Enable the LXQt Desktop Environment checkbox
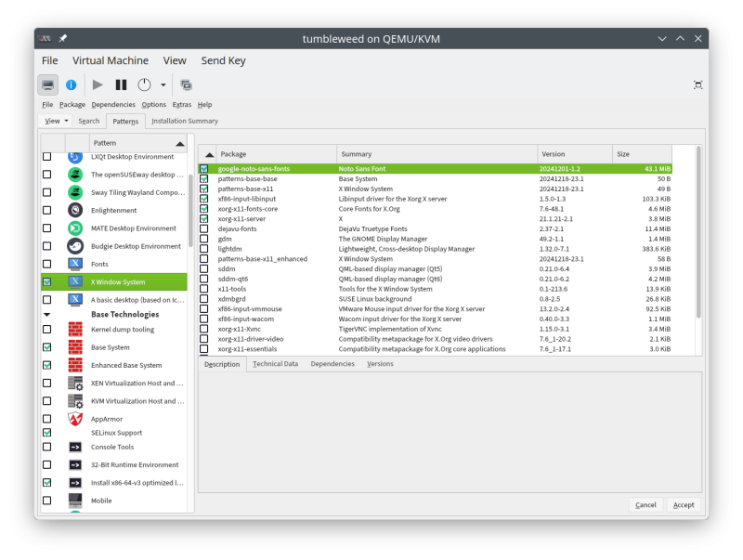Image resolution: width=743 pixels, height=560 pixels. point(47,157)
